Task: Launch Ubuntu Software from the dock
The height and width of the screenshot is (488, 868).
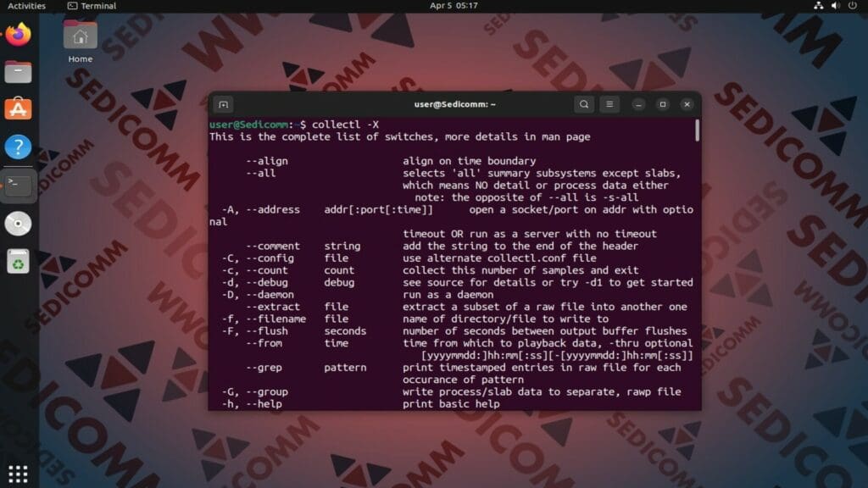Action: 19,109
